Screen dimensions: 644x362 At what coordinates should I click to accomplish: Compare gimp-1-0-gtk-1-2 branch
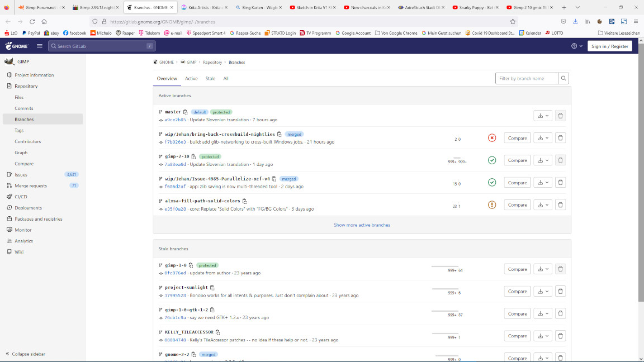(517, 313)
